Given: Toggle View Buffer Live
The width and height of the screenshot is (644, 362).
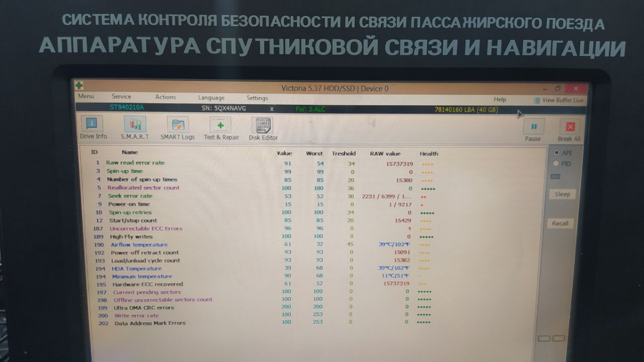Looking at the screenshot, I should 559,100.
